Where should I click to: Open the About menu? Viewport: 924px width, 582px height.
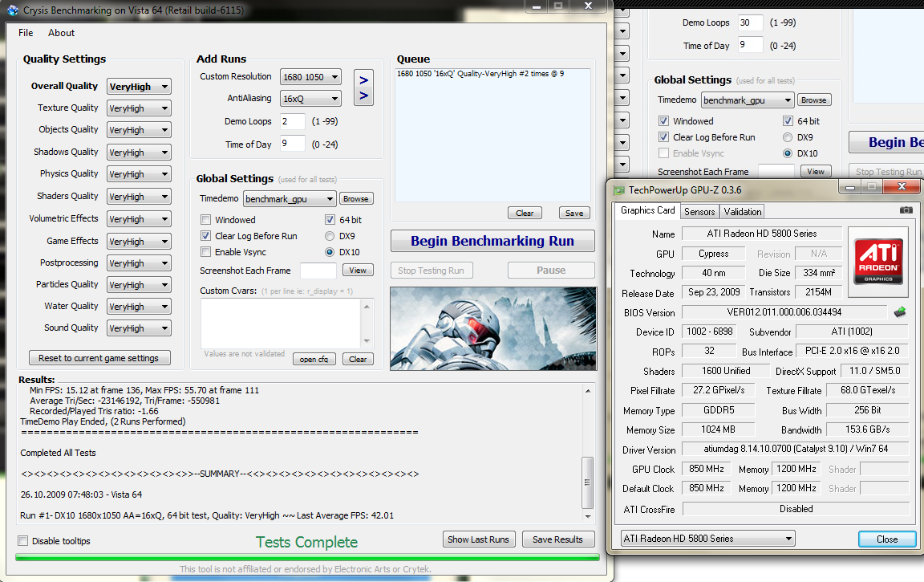pos(61,33)
